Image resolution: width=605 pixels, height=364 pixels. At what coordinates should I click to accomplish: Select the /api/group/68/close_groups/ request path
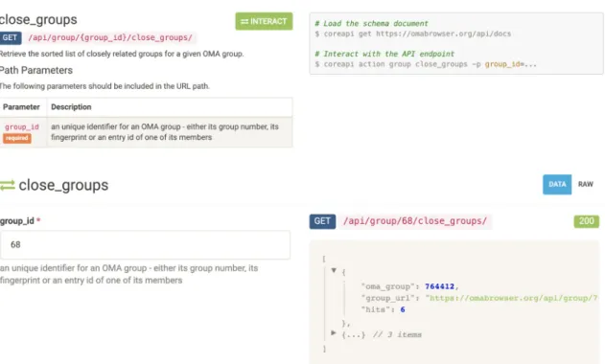[415, 221]
